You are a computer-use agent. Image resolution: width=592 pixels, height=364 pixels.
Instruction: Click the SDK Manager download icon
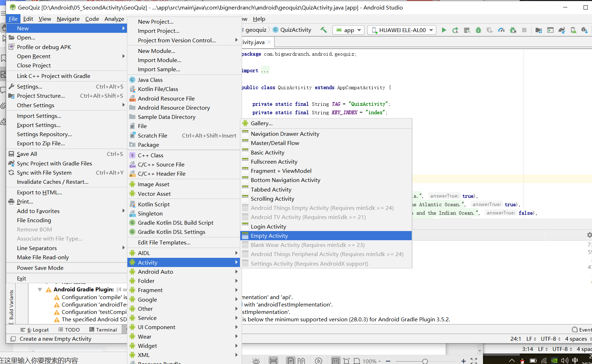click(x=585, y=30)
